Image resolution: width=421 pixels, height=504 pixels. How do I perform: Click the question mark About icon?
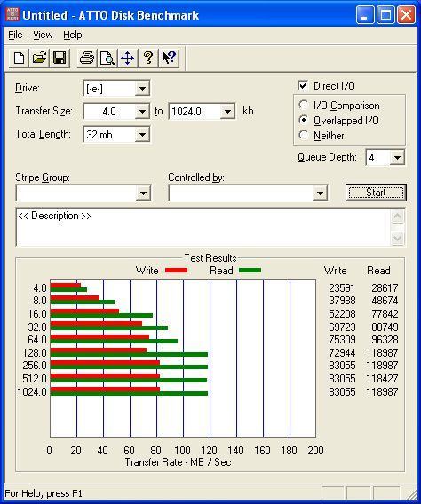148,59
